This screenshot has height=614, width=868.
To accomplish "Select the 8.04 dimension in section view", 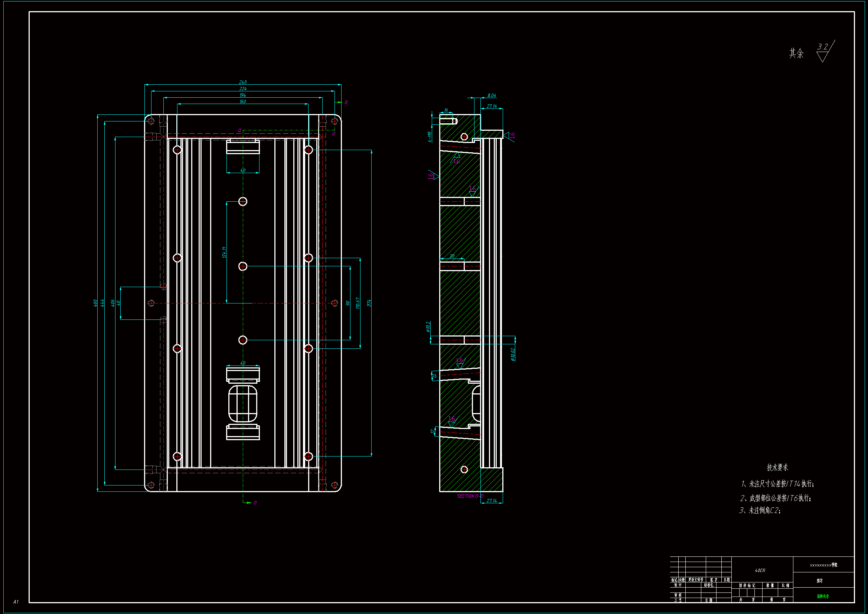I will coord(492,95).
